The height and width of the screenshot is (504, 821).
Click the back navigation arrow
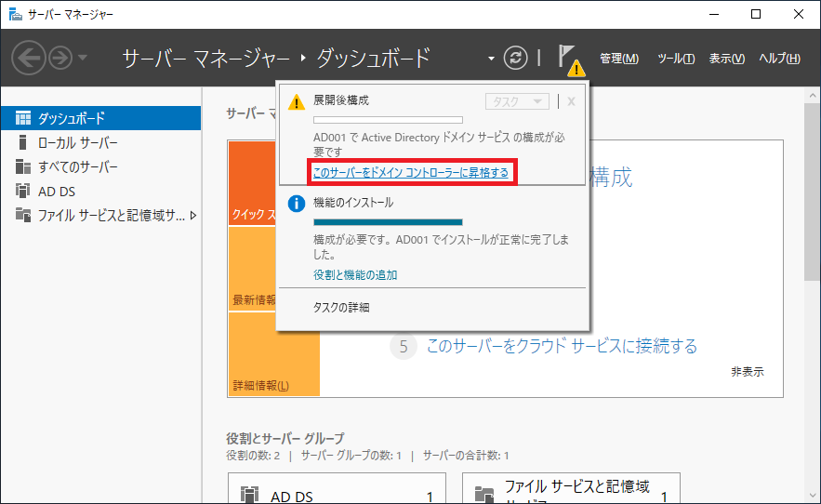28,58
